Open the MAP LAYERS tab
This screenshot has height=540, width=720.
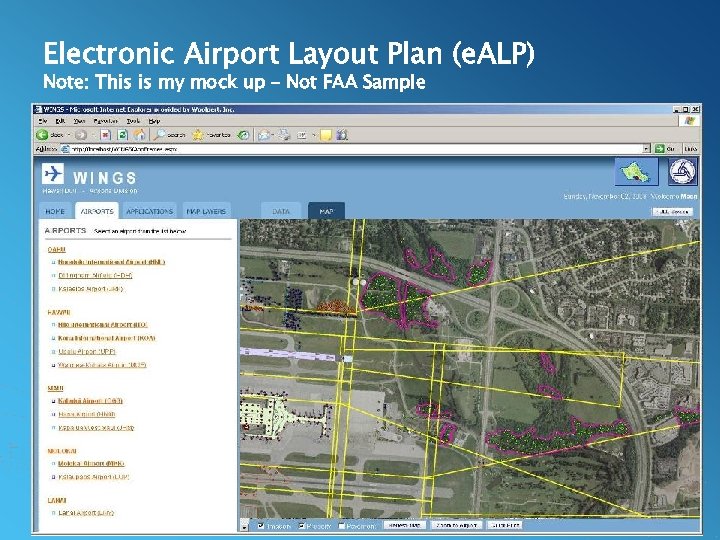click(206, 211)
